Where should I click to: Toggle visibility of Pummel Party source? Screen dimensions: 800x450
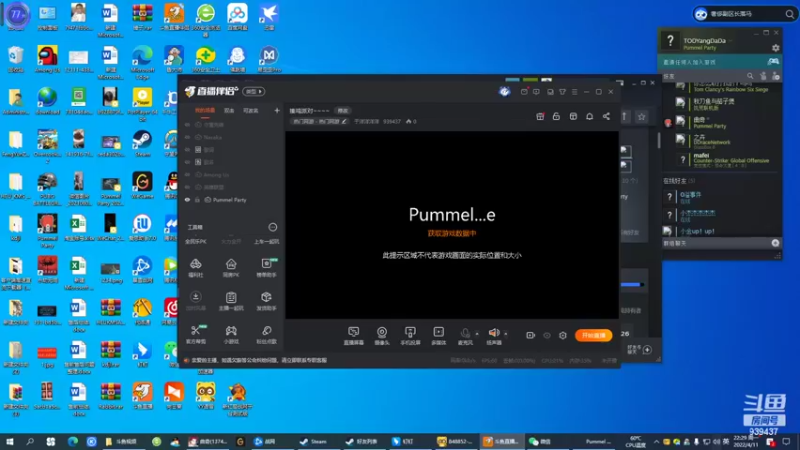point(187,200)
